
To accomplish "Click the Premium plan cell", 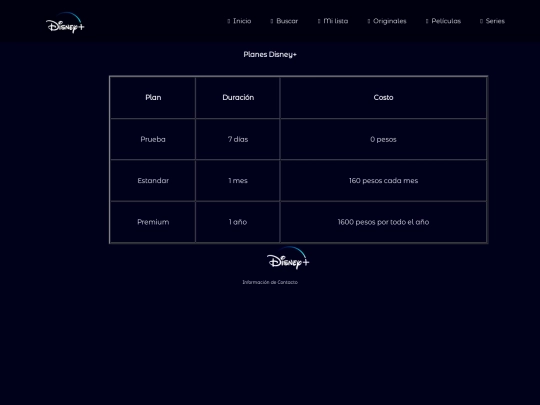I will click(153, 222).
